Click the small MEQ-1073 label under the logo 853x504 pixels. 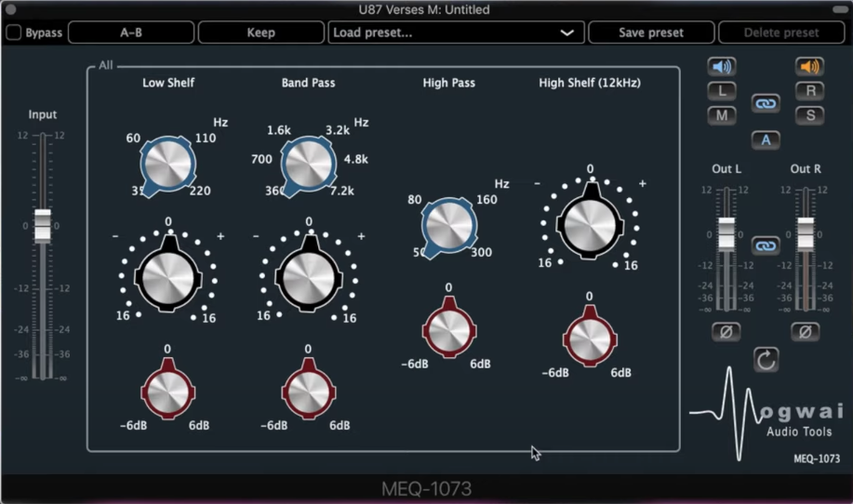(x=817, y=458)
